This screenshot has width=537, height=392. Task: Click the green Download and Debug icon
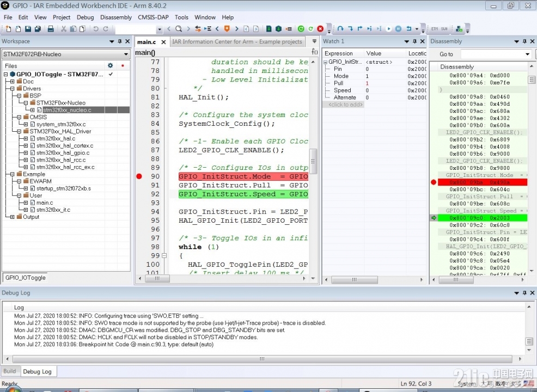[301, 29]
